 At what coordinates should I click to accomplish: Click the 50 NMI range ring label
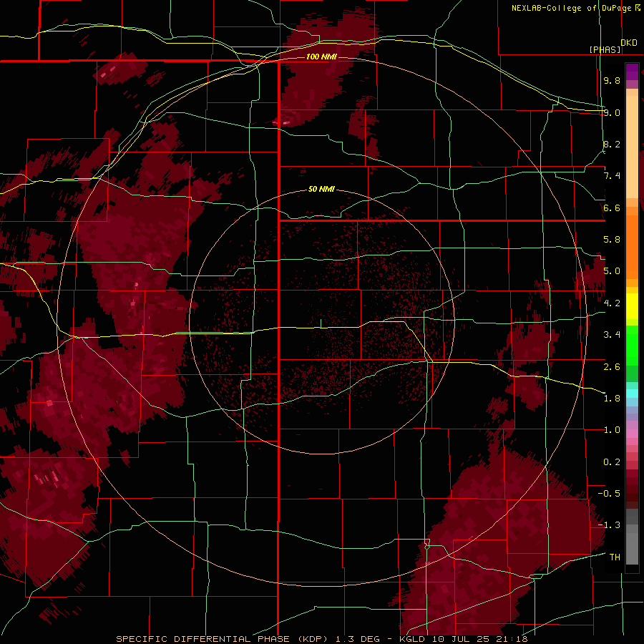[321, 190]
